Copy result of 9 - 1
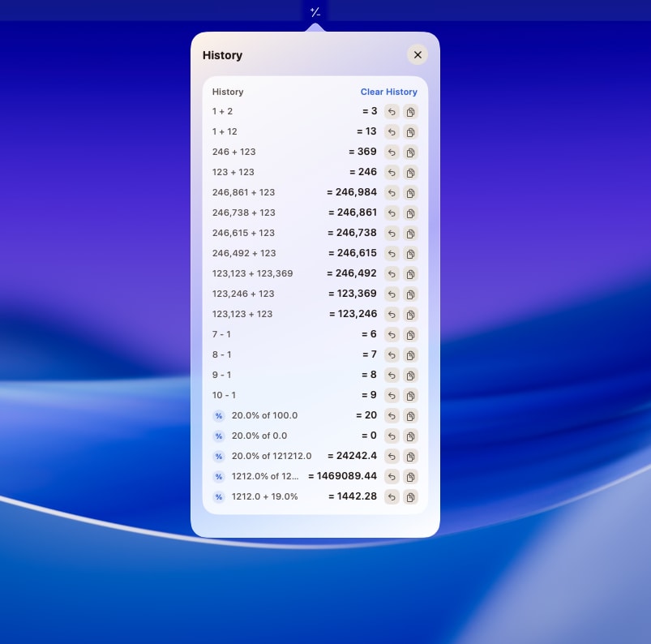651x644 pixels. (x=410, y=376)
